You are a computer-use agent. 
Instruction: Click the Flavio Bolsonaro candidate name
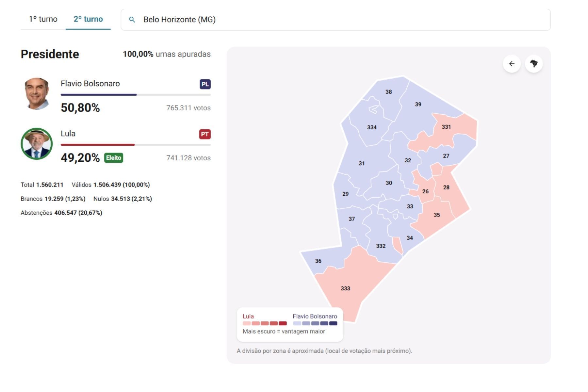coord(90,84)
